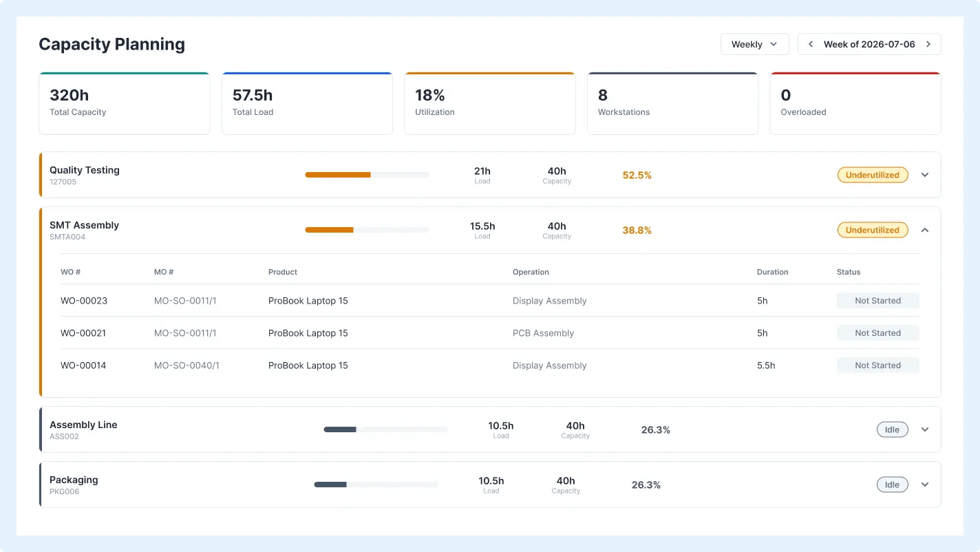Click the Total Capacity 320h card
980x552 pixels.
pyautogui.click(x=125, y=103)
